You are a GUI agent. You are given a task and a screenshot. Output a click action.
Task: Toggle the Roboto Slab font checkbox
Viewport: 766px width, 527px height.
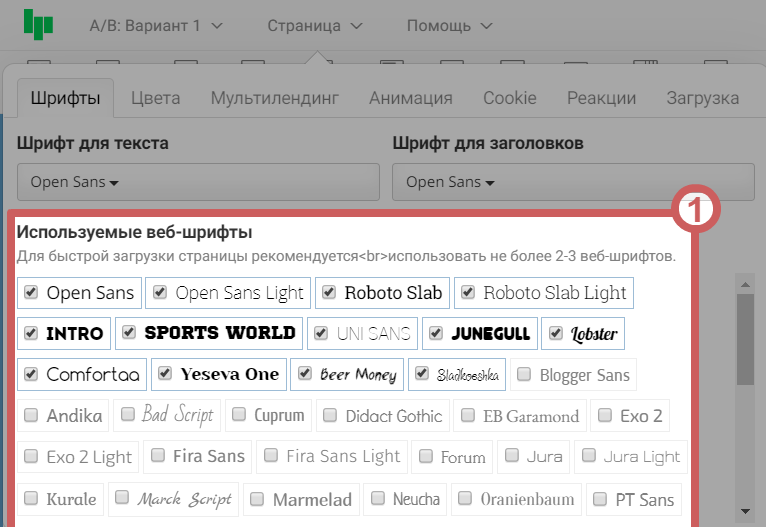click(x=329, y=292)
